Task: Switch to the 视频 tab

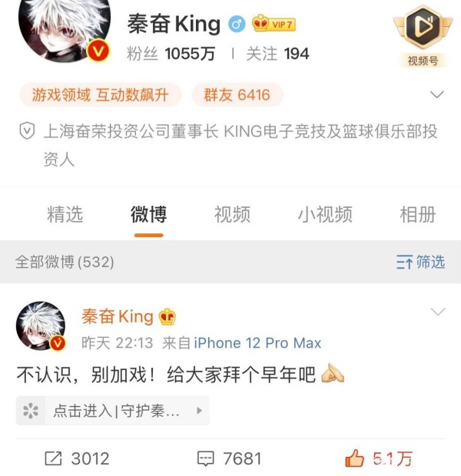Action: [233, 214]
